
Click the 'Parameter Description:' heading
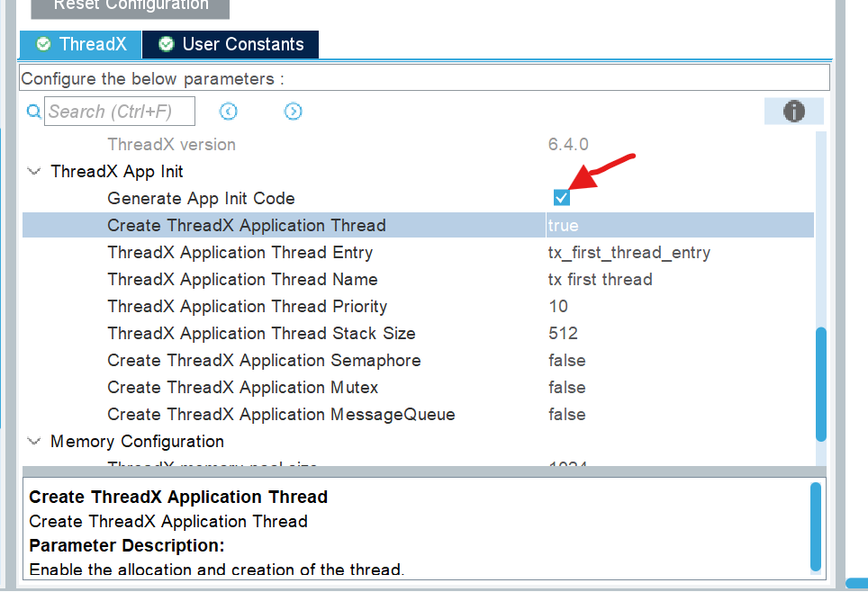(x=127, y=545)
